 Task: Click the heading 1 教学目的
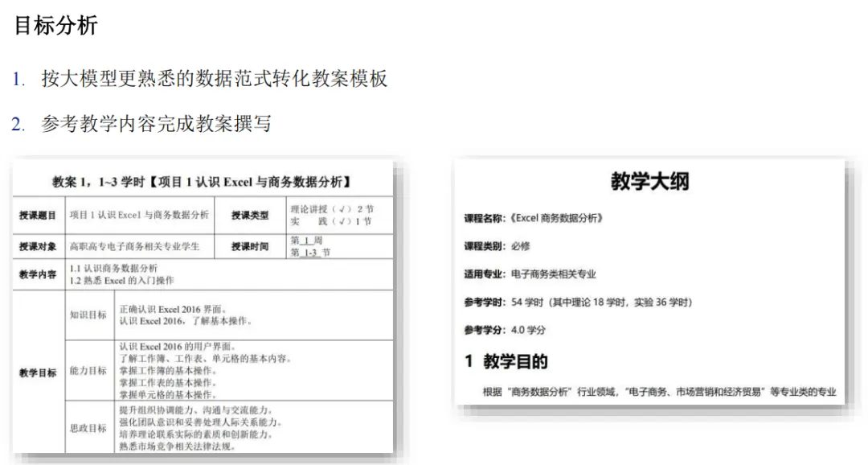point(506,361)
